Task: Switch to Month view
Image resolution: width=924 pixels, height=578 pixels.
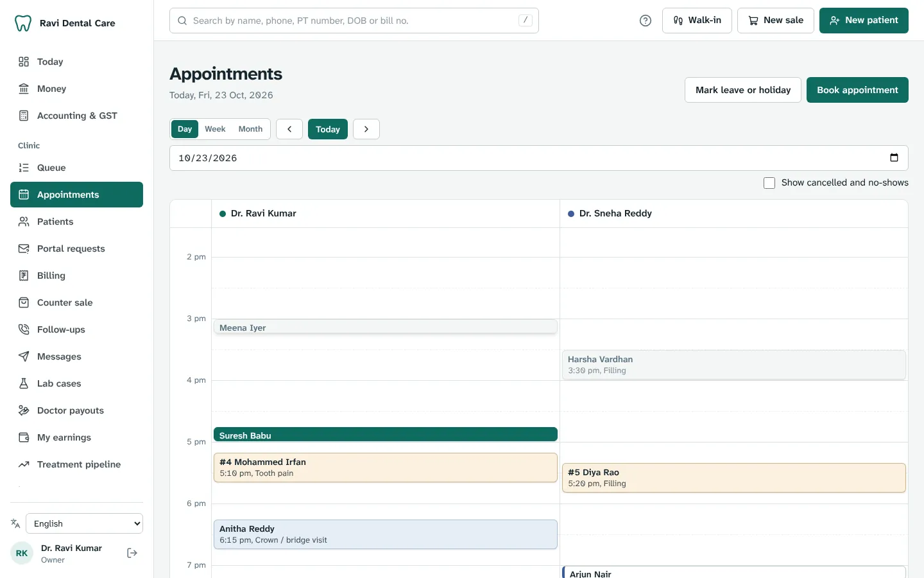Action: (250, 129)
